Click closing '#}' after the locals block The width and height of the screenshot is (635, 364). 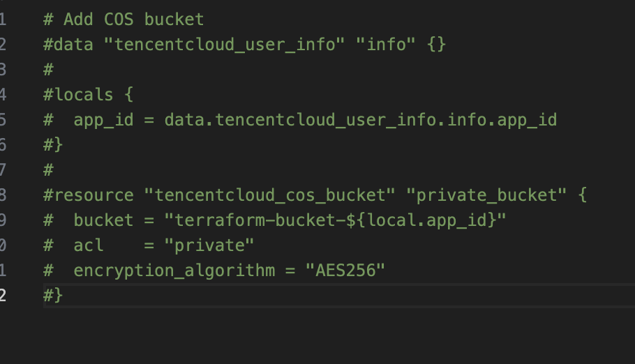click(53, 145)
